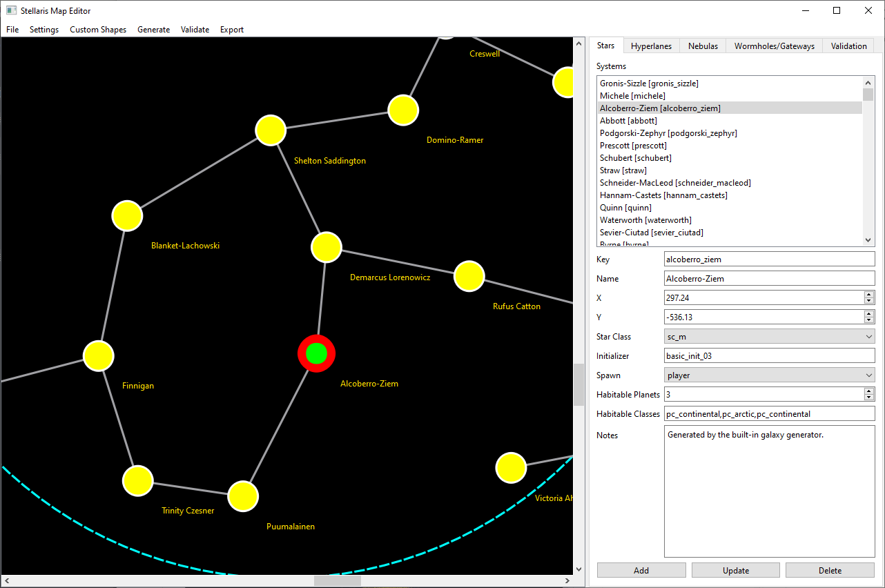
Task: Increment the Y coordinate value
Action: (x=869, y=313)
